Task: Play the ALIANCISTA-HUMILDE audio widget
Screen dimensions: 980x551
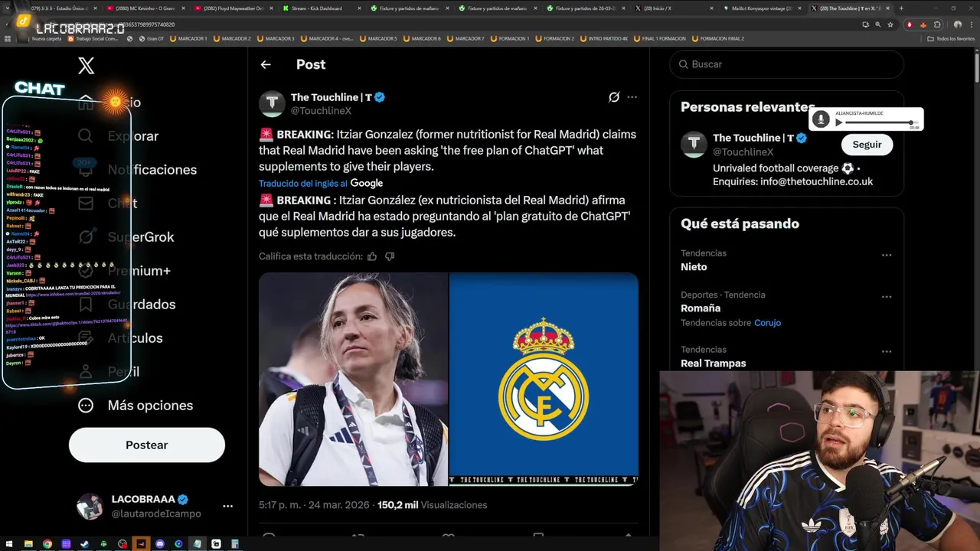Action: pos(839,122)
